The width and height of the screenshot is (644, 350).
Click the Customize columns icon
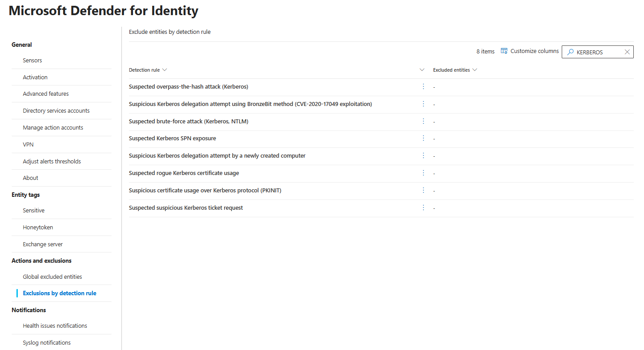[504, 51]
